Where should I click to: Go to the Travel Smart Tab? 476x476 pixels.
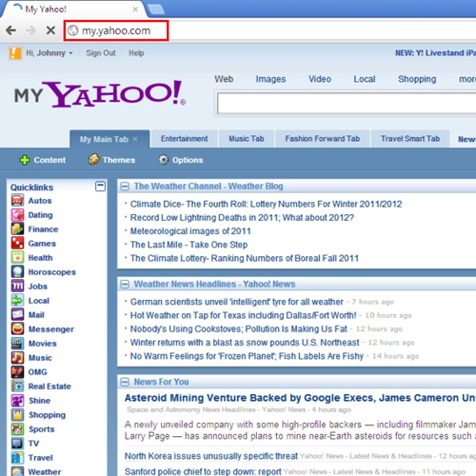[x=410, y=139]
